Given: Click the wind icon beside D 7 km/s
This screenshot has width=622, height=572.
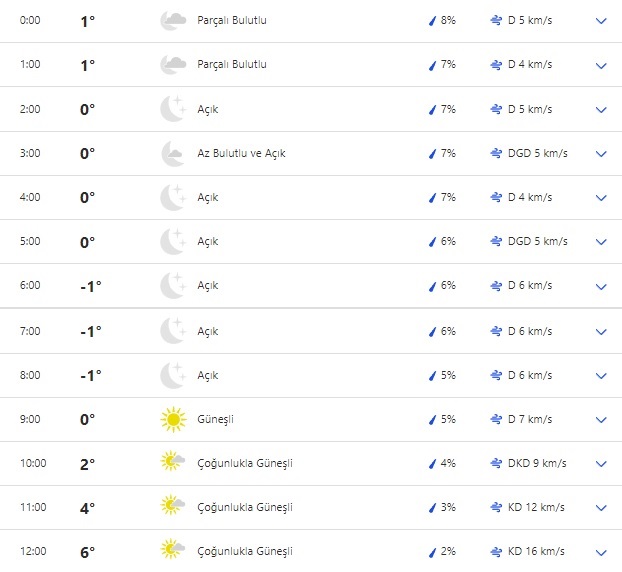Looking at the screenshot, I should (x=497, y=420).
